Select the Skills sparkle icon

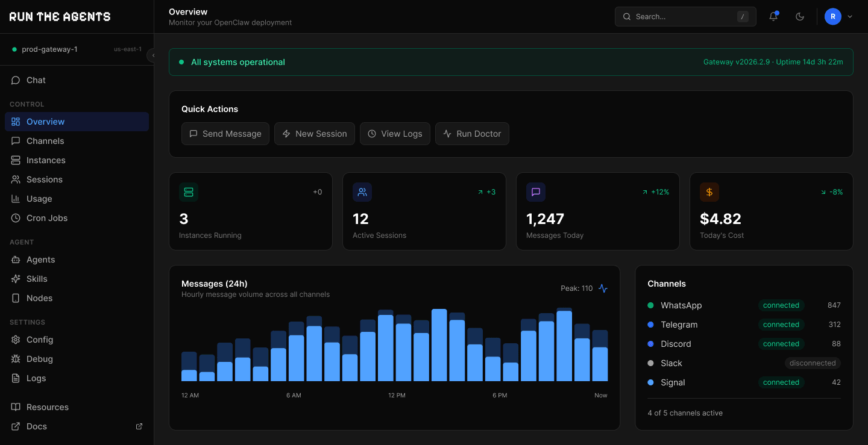click(17, 278)
